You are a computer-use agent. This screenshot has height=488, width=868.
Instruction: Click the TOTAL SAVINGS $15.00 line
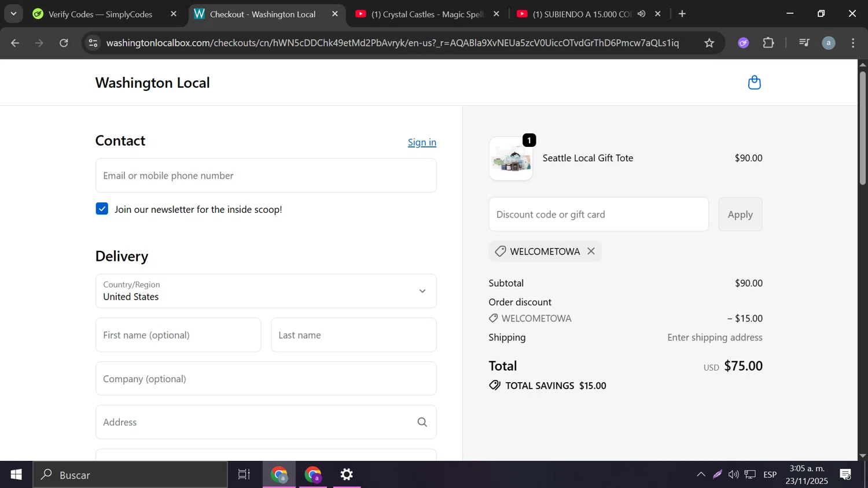point(547,386)
